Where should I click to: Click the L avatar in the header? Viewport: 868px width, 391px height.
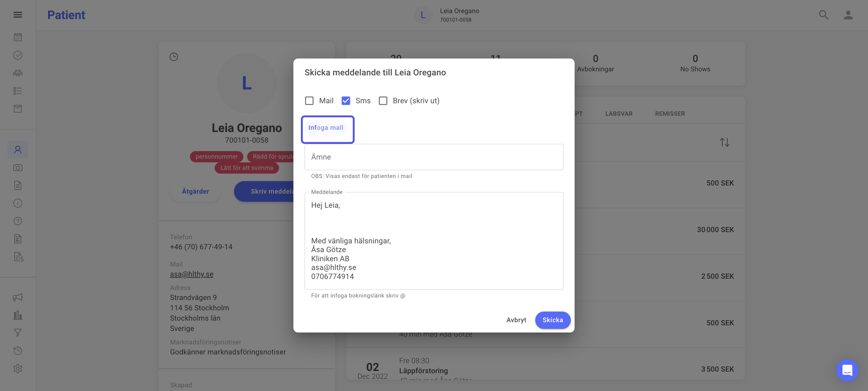click(x=423, y=15)
